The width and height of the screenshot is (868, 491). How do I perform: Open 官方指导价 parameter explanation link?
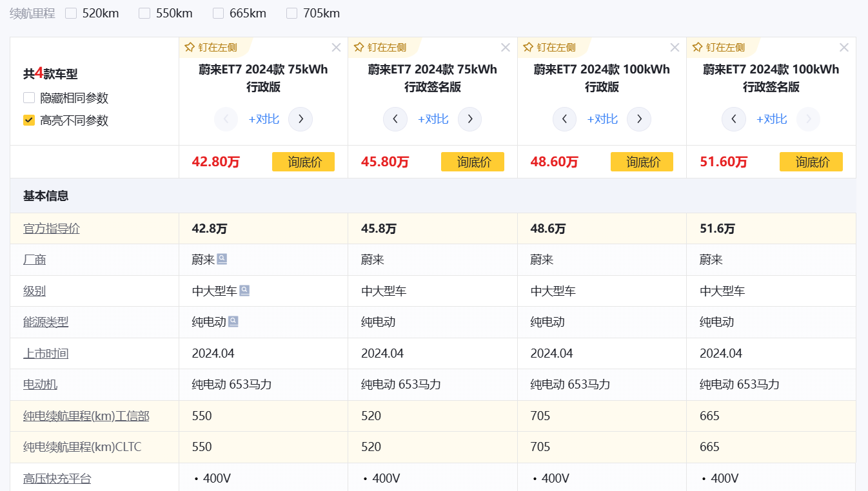pos(52,229)
